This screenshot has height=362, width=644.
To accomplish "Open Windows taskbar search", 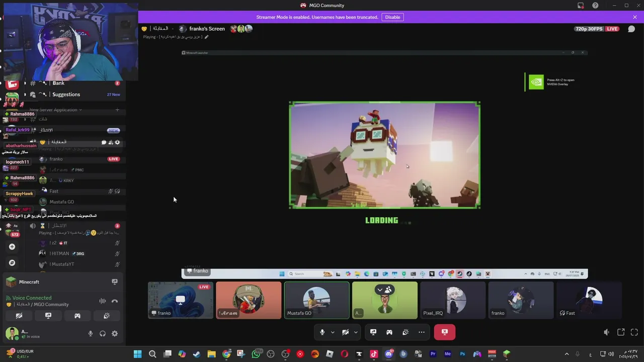I will 152,354.
